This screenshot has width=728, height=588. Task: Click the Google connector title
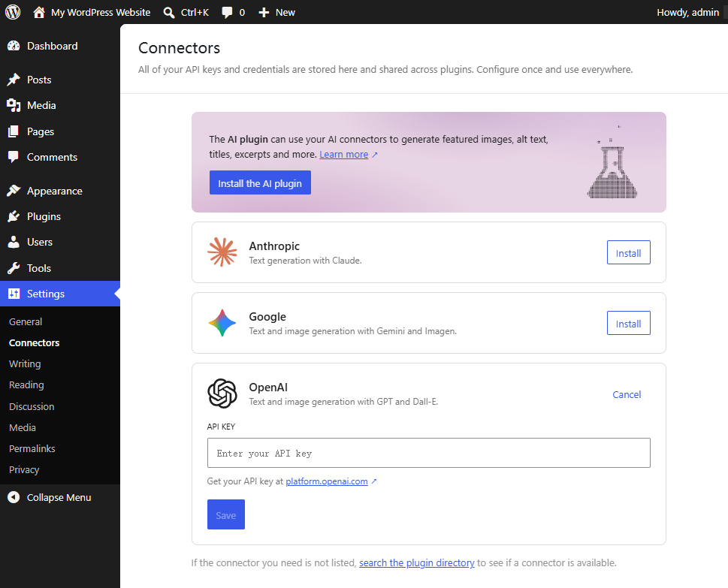267,316
